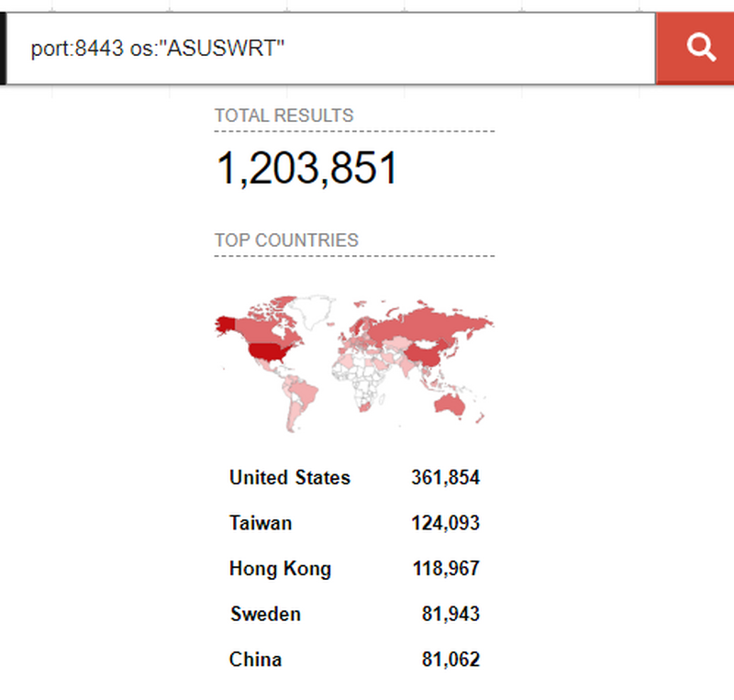Click into the search query input field
Screen dimensions: 734x700
coord(330,48)
